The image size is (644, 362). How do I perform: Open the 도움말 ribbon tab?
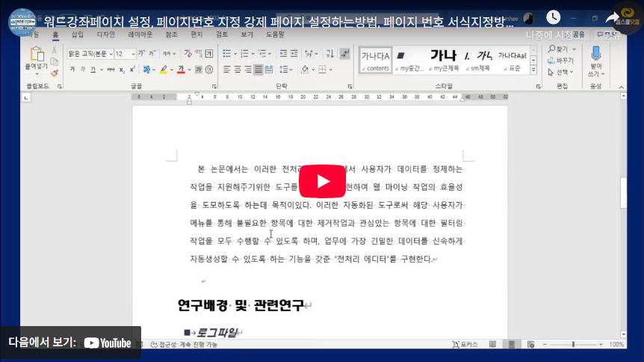[x=275, y=34]
